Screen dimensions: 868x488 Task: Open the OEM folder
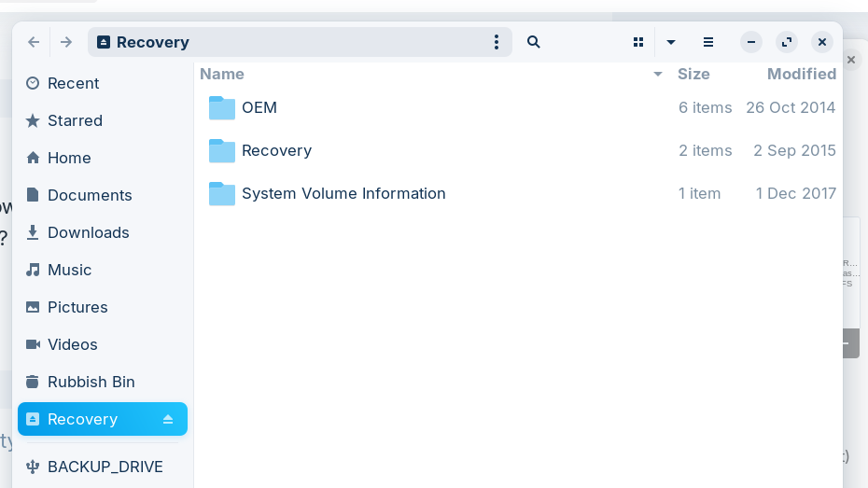[259, 108]
